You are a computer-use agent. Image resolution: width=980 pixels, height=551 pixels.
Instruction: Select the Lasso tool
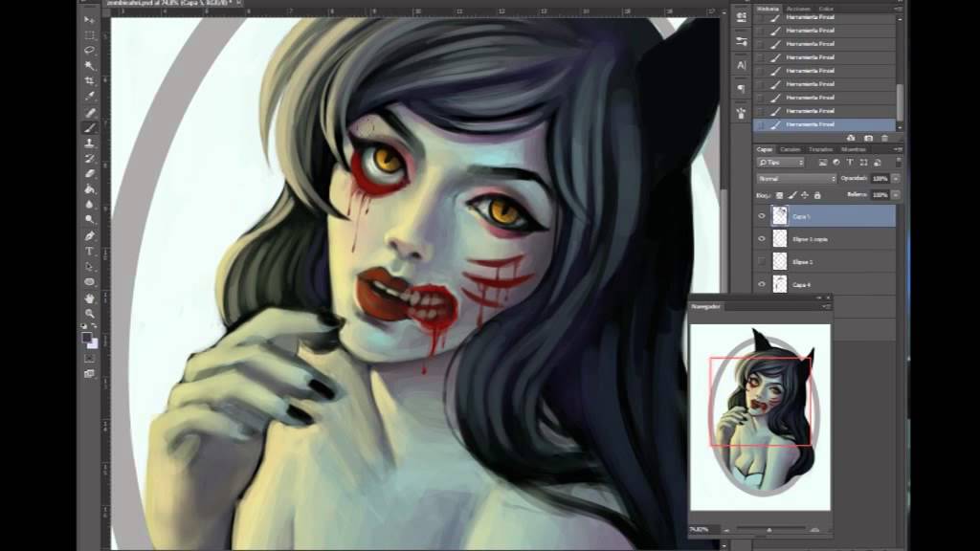pos(89,46)
